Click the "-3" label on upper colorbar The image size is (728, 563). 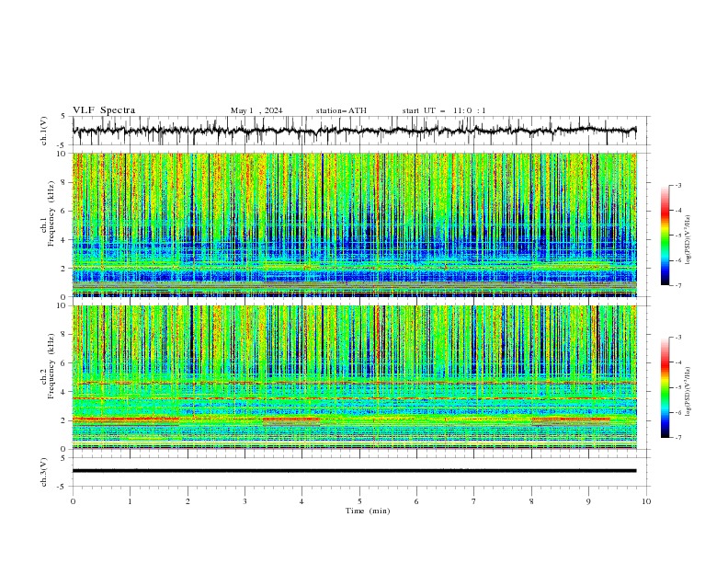click(678, 185)
